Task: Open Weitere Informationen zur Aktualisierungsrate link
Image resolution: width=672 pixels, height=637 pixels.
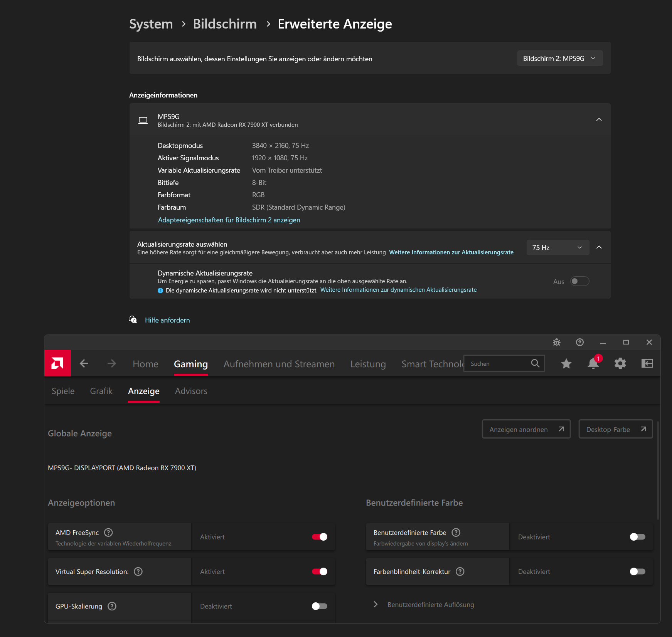Action: point(451,252)
